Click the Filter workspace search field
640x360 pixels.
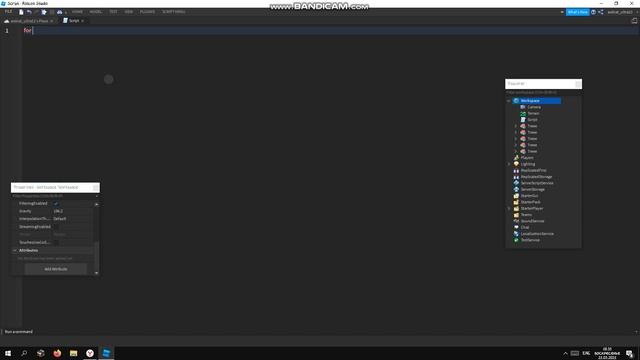pyautogui.click(x=543, y=93)
